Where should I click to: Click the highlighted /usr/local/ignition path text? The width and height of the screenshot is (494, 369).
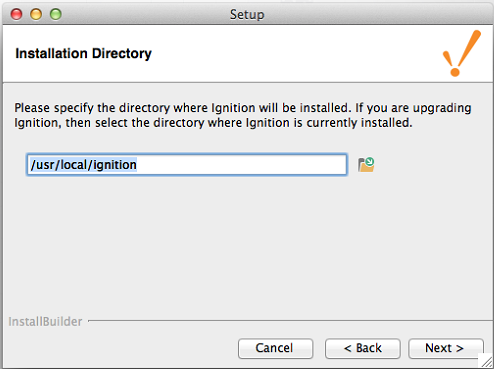click(x=83, y=165)
